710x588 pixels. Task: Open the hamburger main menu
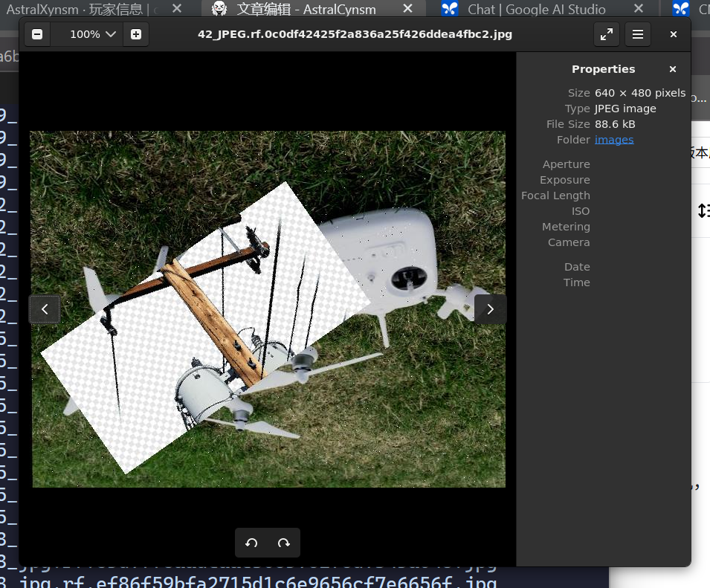[x=637, y=35]
